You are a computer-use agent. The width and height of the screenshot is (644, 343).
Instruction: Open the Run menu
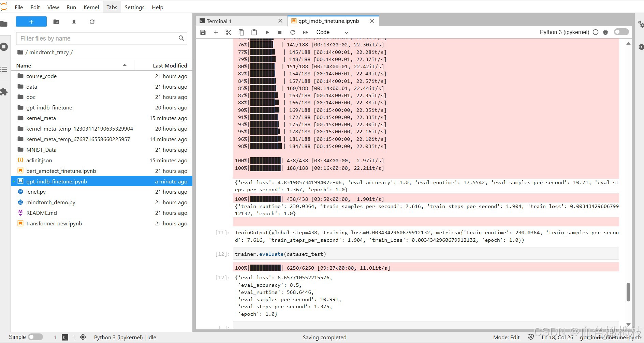[71, 7]
